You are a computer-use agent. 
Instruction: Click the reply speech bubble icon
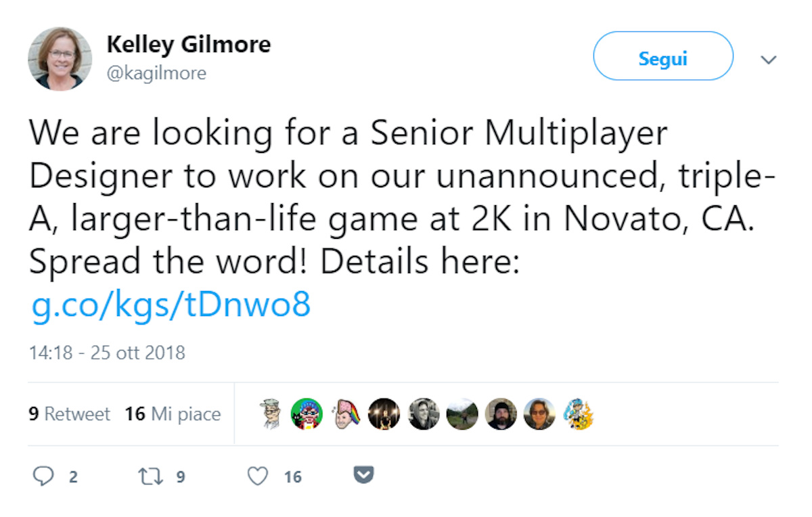pos(43,476)
